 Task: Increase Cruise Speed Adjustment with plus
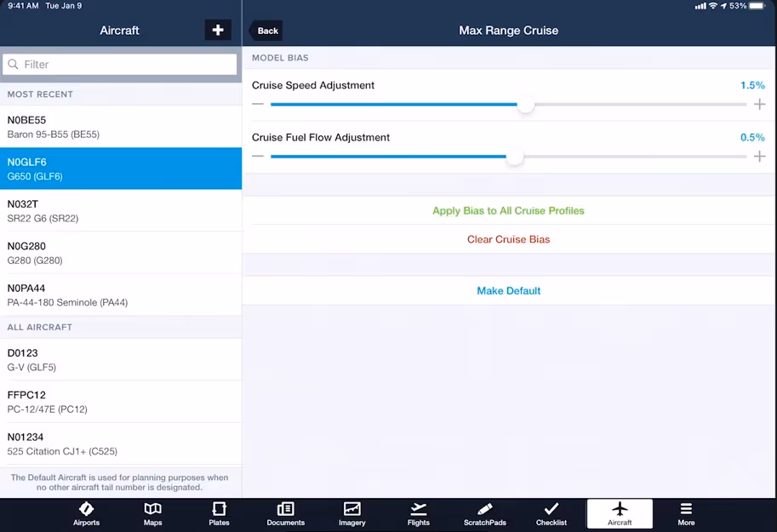click(759, 104)
